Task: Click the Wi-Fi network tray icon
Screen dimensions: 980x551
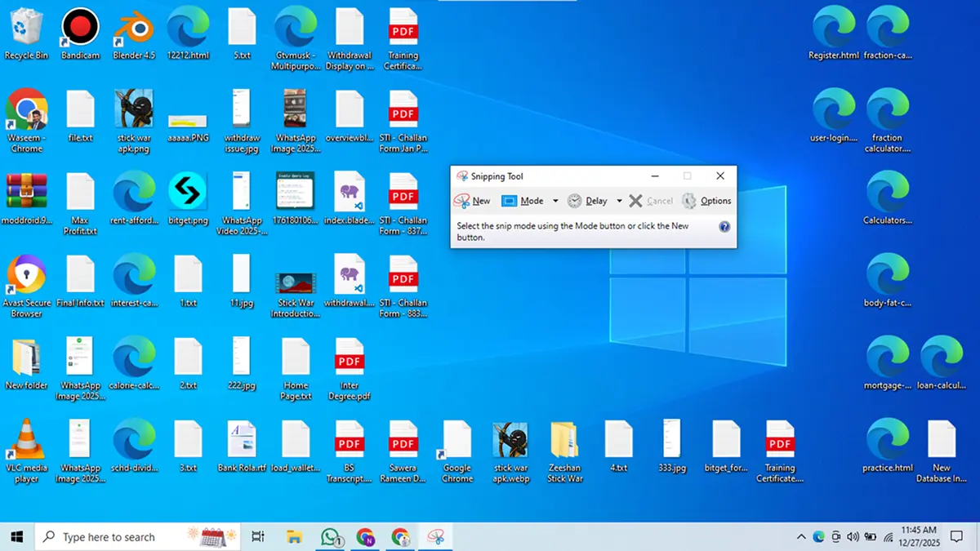Action: [888, 536]
